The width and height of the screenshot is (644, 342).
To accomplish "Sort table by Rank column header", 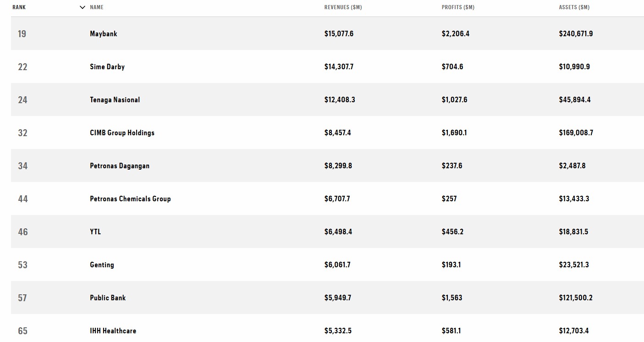I will click(x=19, y=7).
